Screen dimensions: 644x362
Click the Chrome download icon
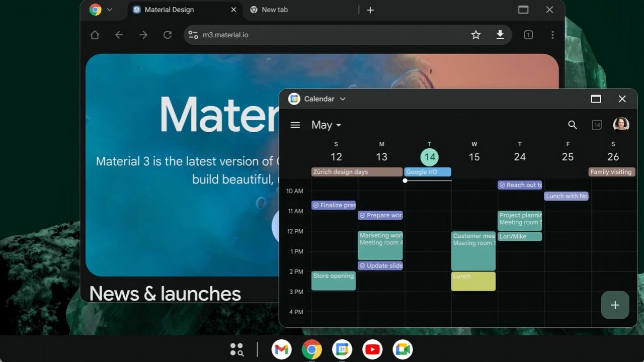500,35
